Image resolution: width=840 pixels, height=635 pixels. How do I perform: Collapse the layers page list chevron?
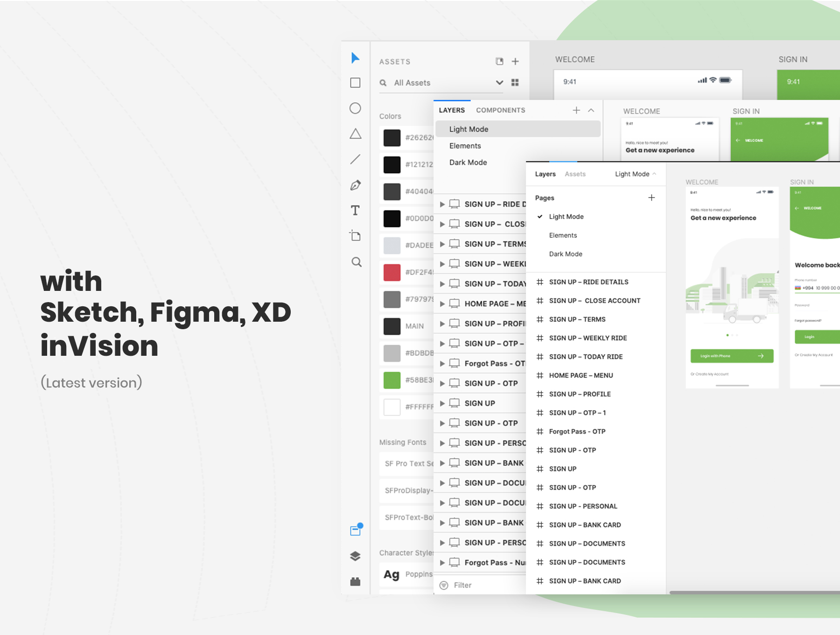point(591,110)
